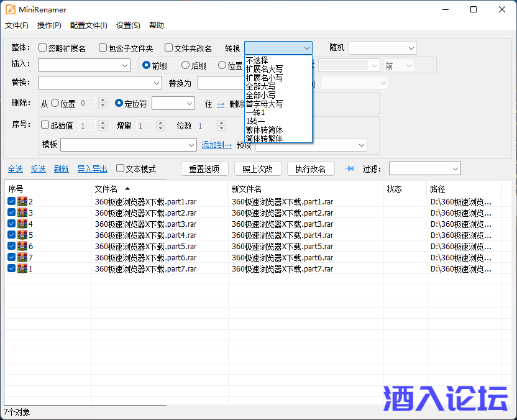
Task: Open the 随机 dropdown
Action: pyautogui.click(x=382, y=48)
